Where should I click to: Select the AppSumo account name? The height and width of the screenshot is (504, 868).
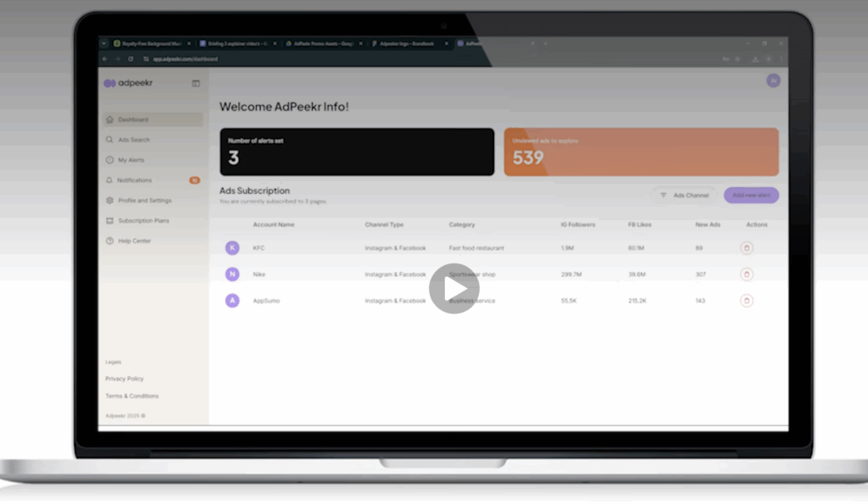click(266, 301)
